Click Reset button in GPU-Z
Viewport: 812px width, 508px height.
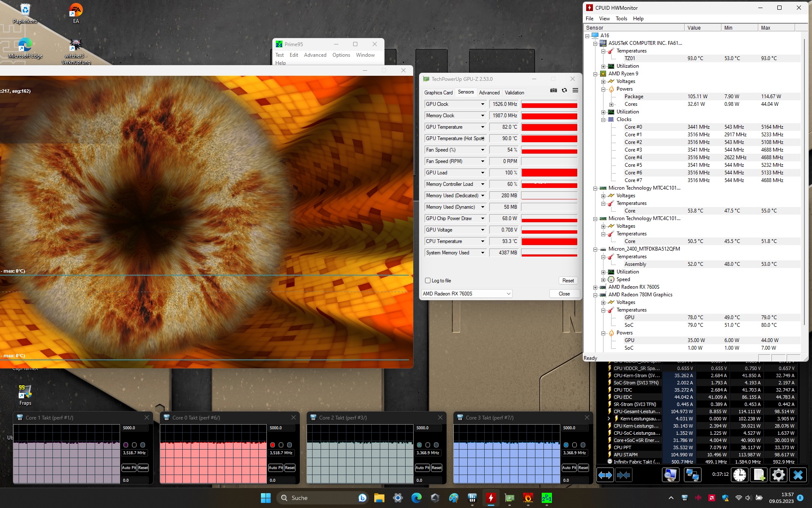(568, 281)
